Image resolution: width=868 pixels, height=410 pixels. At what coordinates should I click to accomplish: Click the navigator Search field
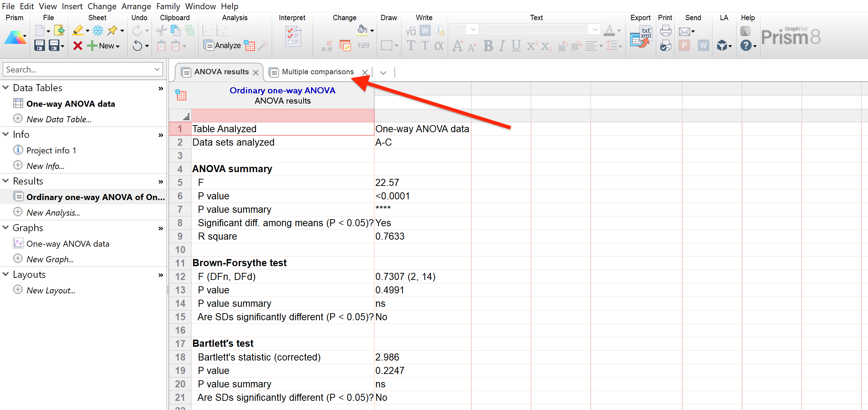click(78, 70)
